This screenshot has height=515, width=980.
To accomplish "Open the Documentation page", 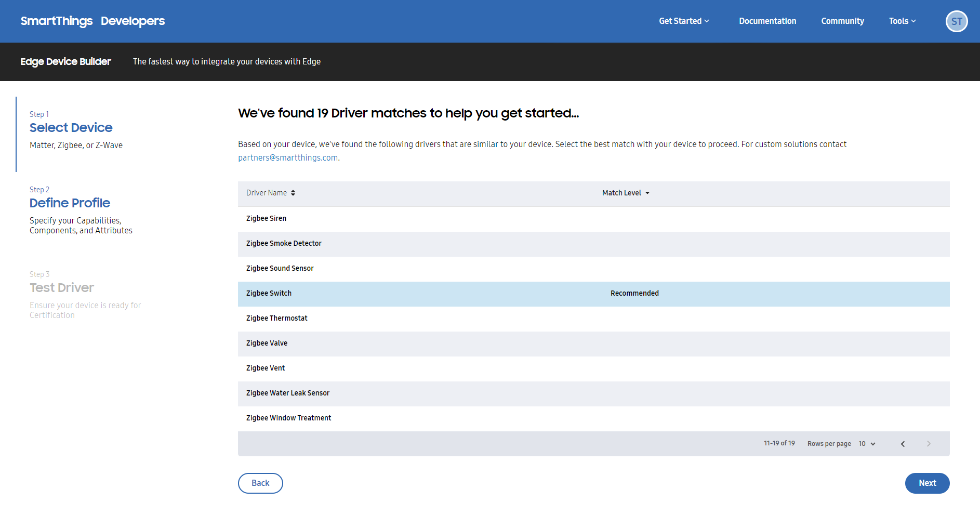I will (x=767, y=21).
